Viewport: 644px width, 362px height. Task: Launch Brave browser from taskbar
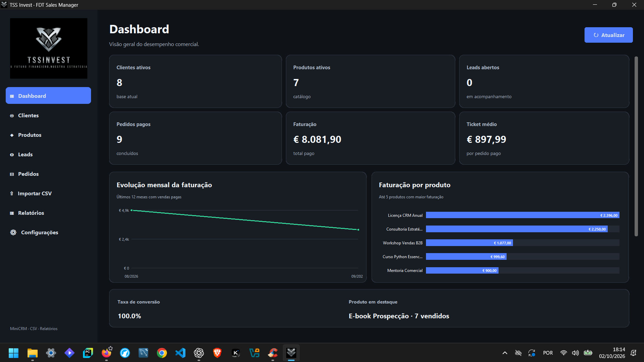coord(217,353)
